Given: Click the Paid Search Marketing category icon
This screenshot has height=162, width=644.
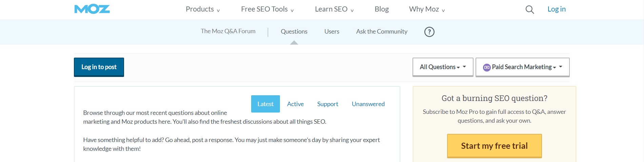Looking at the screenshot, I should (x=487, y=67).
